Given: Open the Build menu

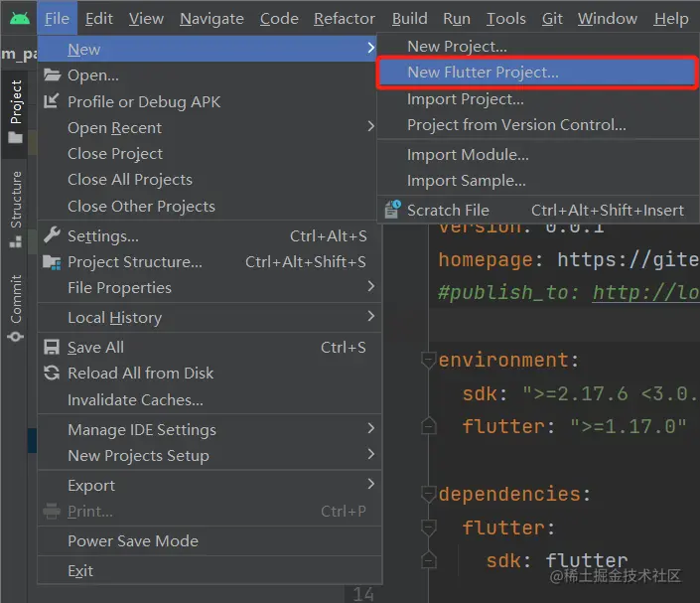Looking at the screenshot, I should [409, 18].
